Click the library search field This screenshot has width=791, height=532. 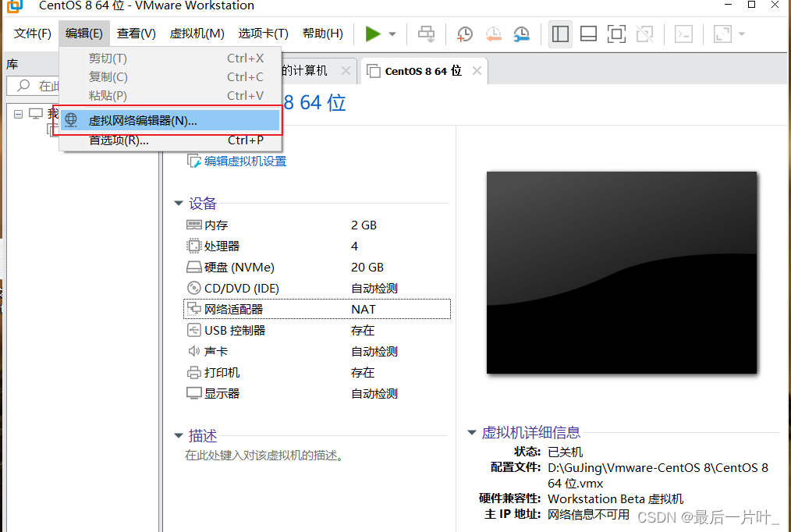[34, 86]
